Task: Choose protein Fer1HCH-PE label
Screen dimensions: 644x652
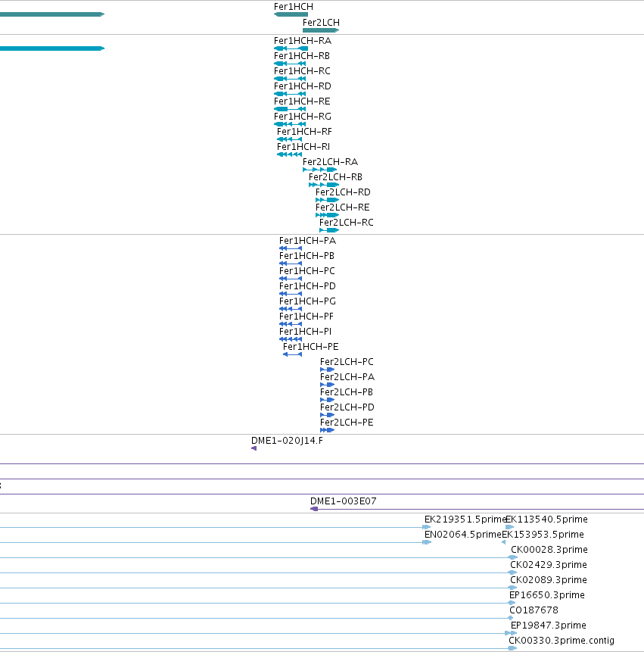Action: pos(311,347)
